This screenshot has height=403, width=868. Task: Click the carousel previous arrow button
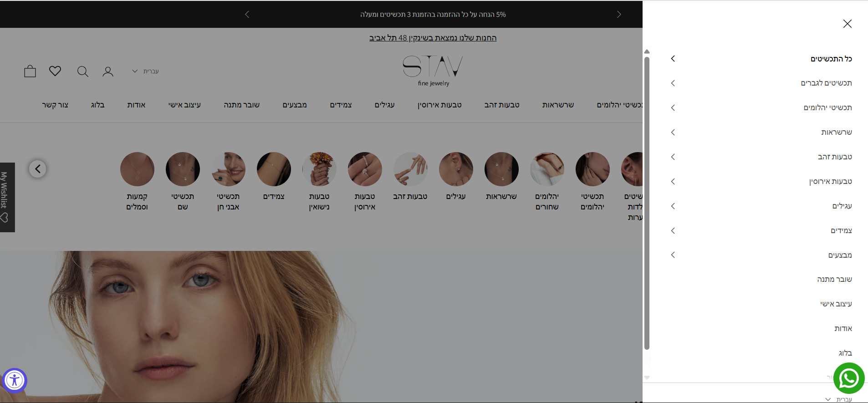click(x=38, y=169)
